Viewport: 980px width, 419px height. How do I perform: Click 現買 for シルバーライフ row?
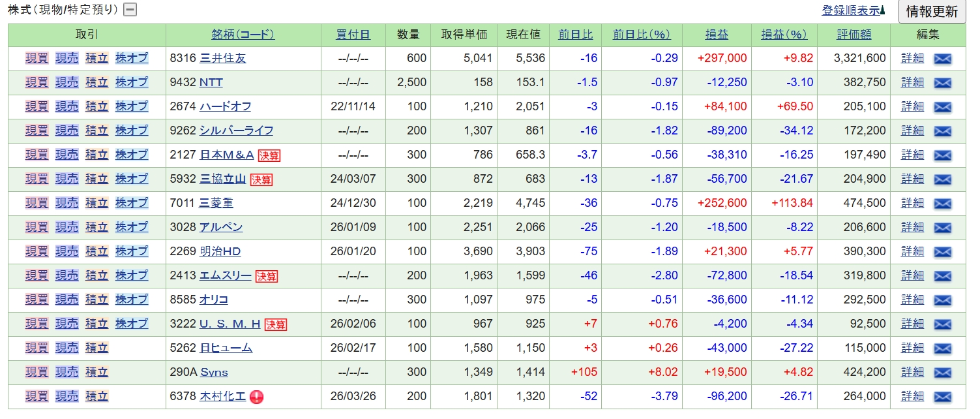point(37,131)
